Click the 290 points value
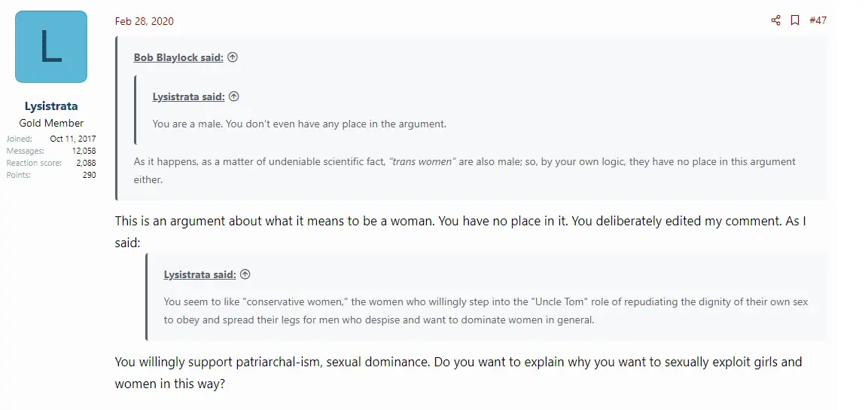 [89, 175]
